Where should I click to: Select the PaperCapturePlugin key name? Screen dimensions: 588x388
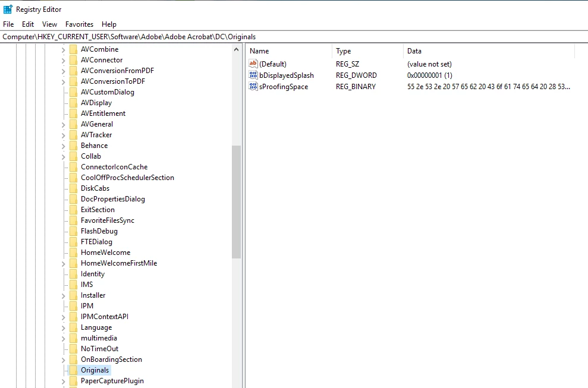[x=112, y=381]
